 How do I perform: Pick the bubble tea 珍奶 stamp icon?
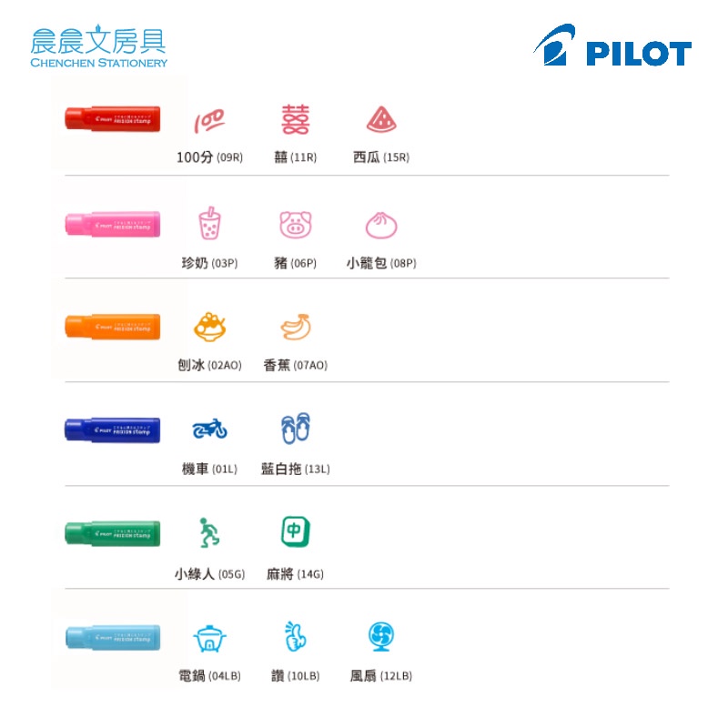click(x=209, y=223)
